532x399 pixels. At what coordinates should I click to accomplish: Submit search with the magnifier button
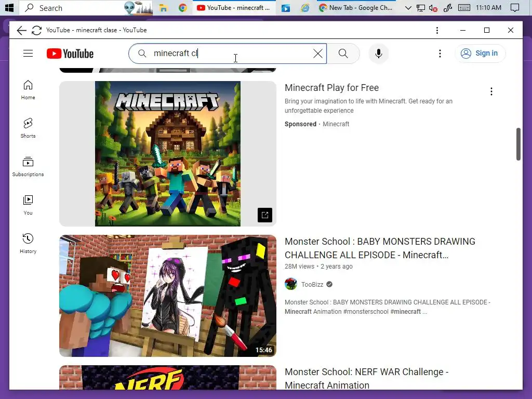pos(343,54)
